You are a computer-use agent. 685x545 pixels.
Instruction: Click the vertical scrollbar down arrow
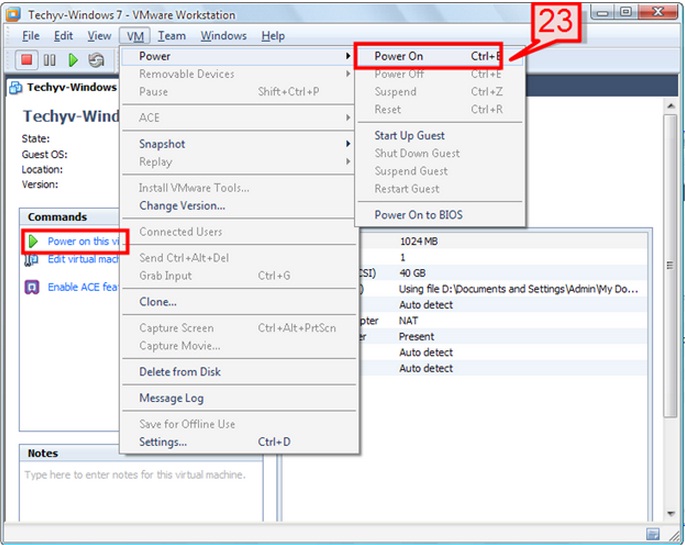click(x=670, y=514)
